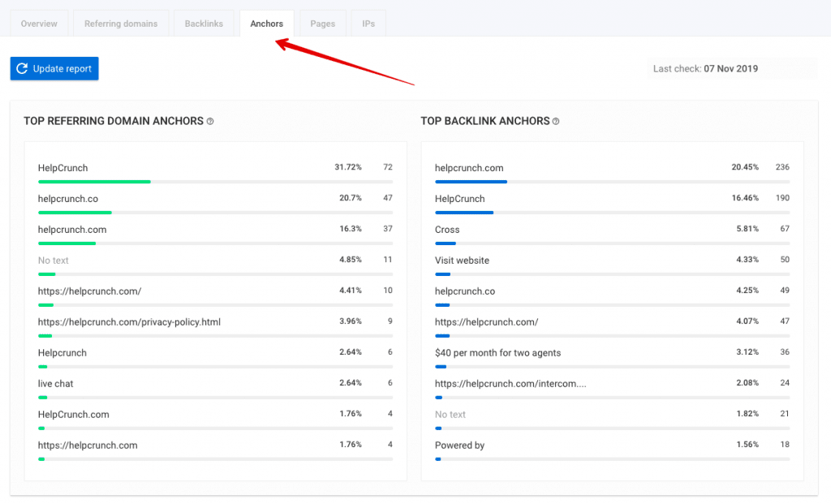Select helpcrunch.com in backlink anchors
The height and width of the screenshot is (504, 831).
click(469, 168)
